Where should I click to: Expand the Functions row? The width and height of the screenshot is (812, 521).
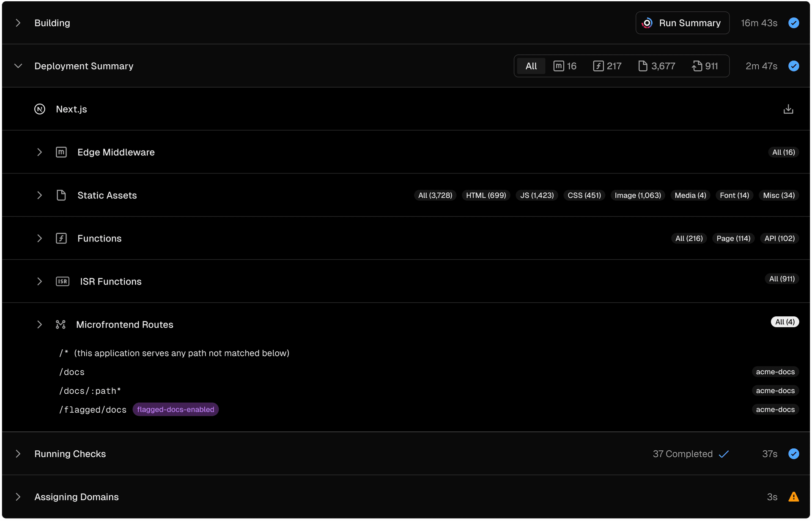[40, 238]
